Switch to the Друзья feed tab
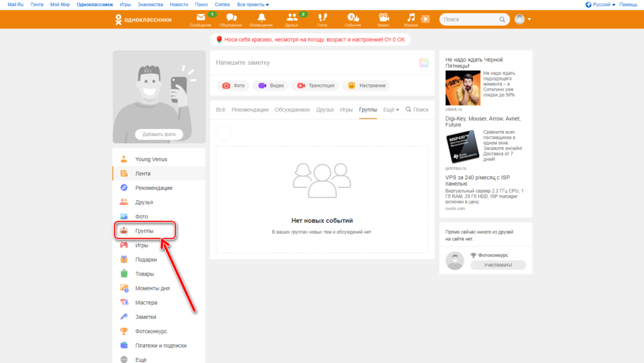The width and height of the screenshot is (644, 363). point(325,109)
